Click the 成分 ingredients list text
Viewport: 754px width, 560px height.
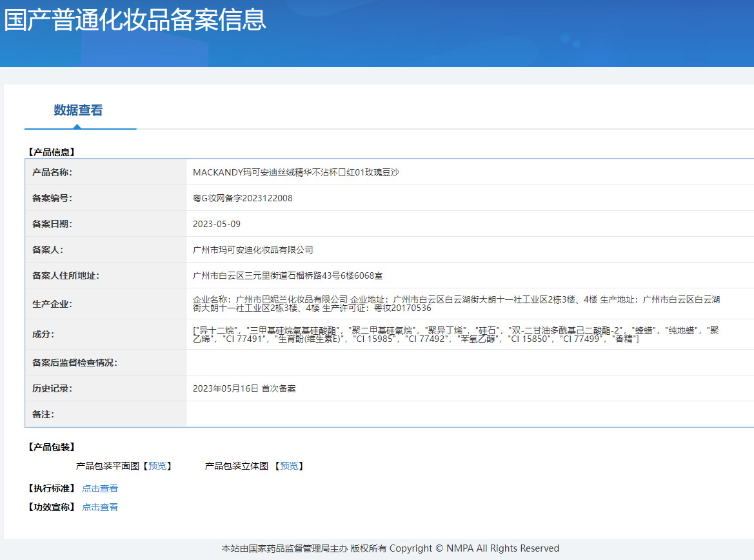tap(455, 334)
